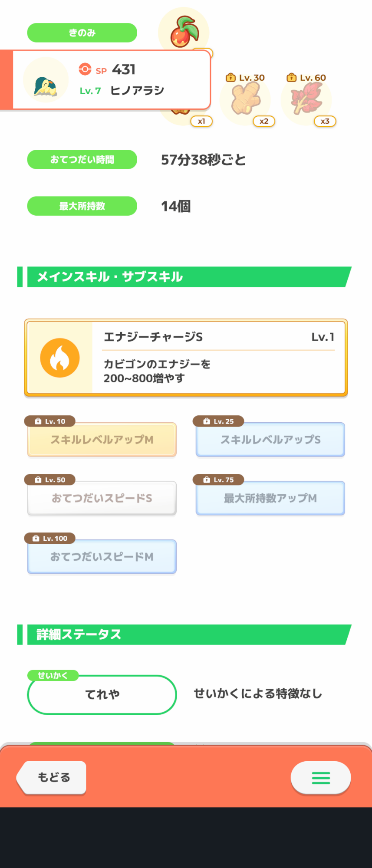The image size is (372, 868).
Task: Select the おてつだいスピードM sub skill
Action: (x=102, y=557)
